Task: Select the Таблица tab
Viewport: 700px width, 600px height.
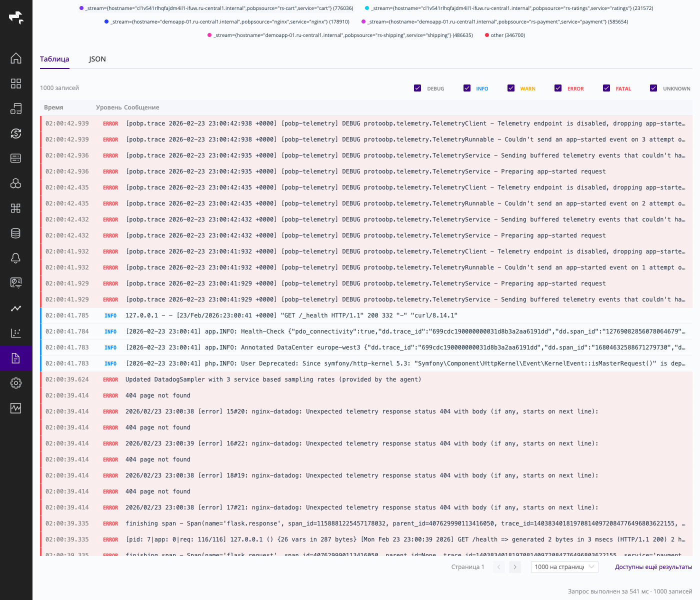Action: click(54, 59)
